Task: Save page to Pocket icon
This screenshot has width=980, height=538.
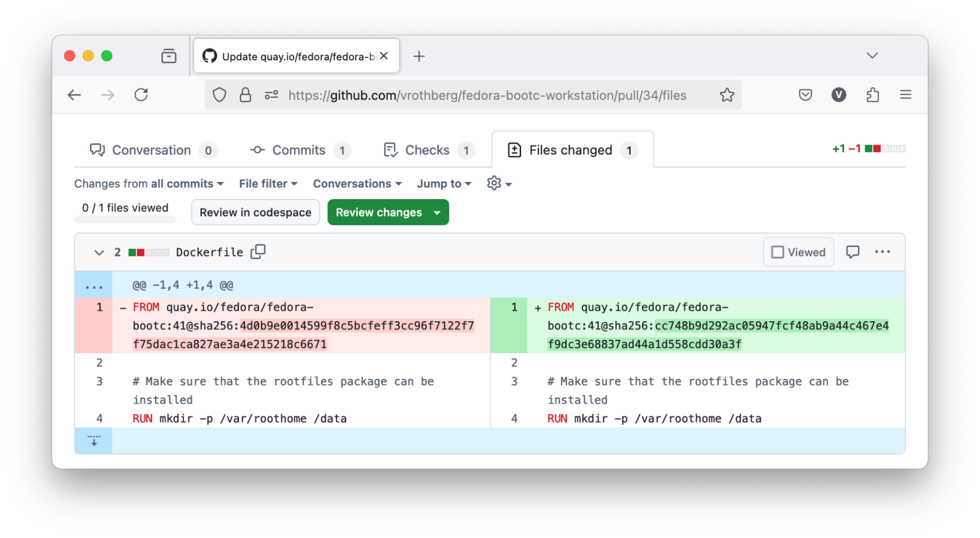Action: (805, 95)
